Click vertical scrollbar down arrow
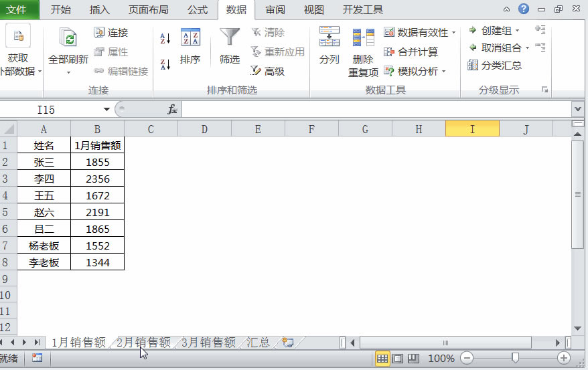 578,329
